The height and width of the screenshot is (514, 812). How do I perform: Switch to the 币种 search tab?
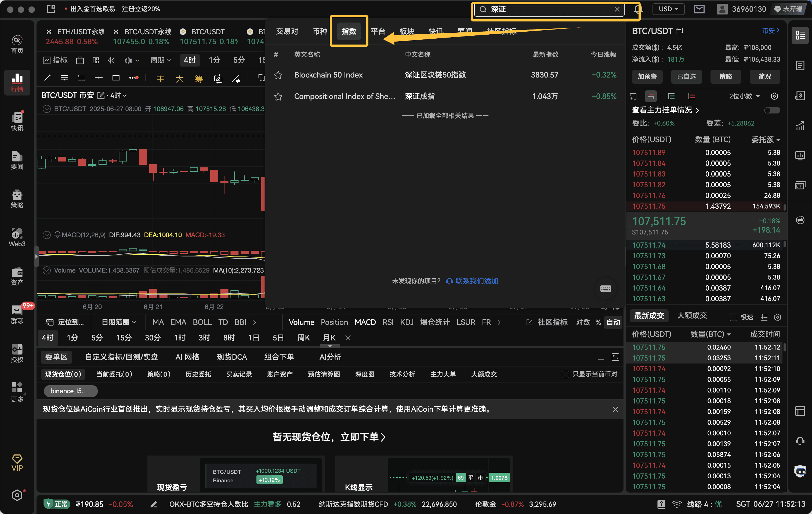320,32
